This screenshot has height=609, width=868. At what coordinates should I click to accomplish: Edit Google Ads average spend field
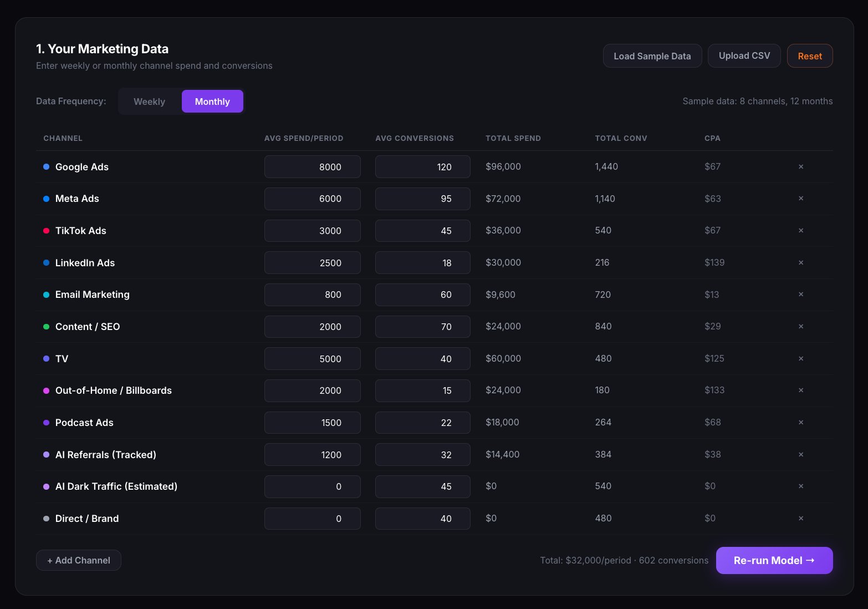313,167
